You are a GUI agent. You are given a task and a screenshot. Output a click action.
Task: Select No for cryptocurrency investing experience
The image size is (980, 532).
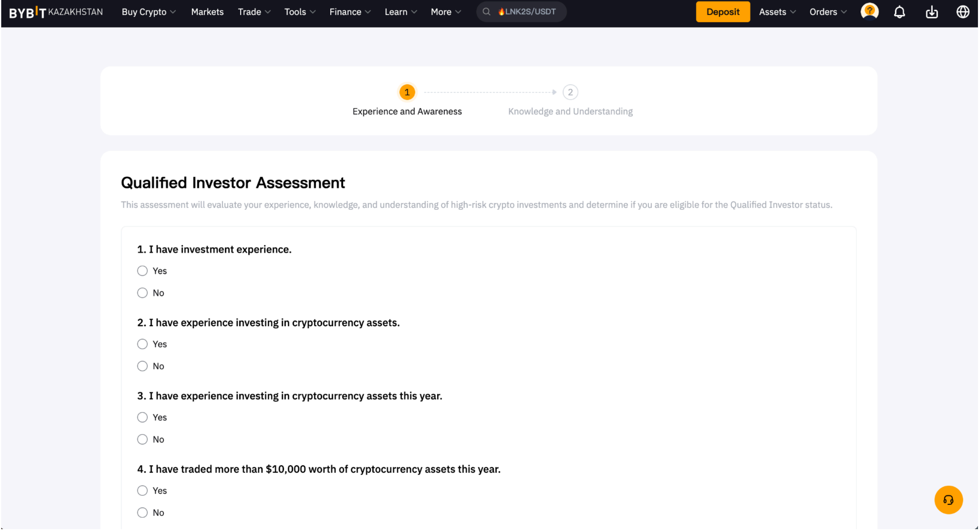point(142,366)
